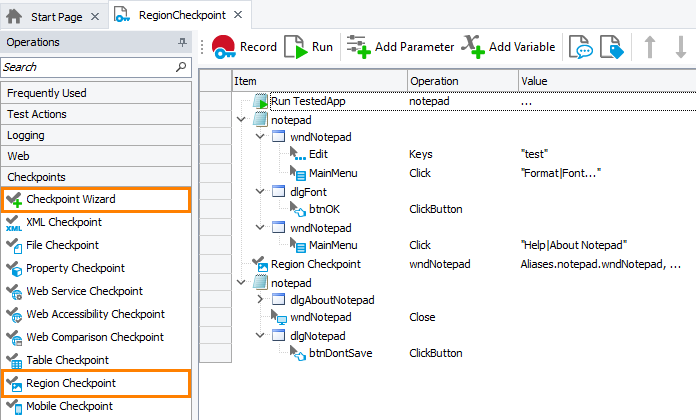Collapse the dlgFont tree node
Viewport: 696px width, 420px height.
[262, 191]
